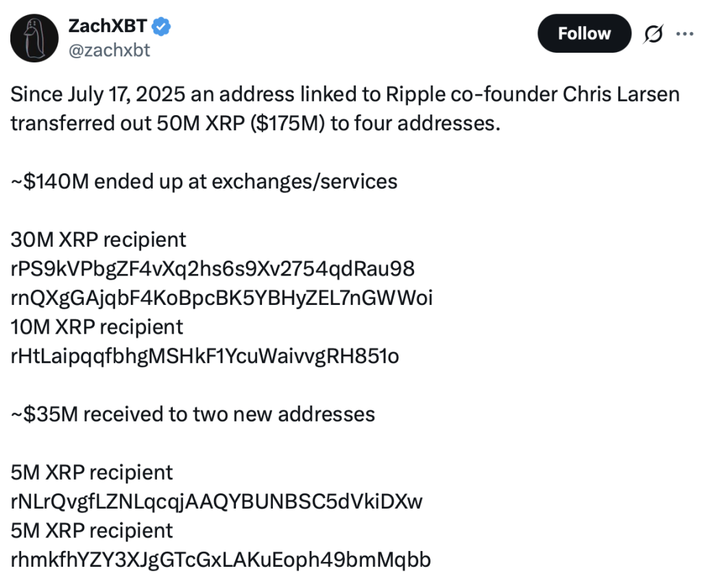The height and width of the screenshot is (588, 702).
Task: Open the ZachXBT display name link
Action: 108,26
